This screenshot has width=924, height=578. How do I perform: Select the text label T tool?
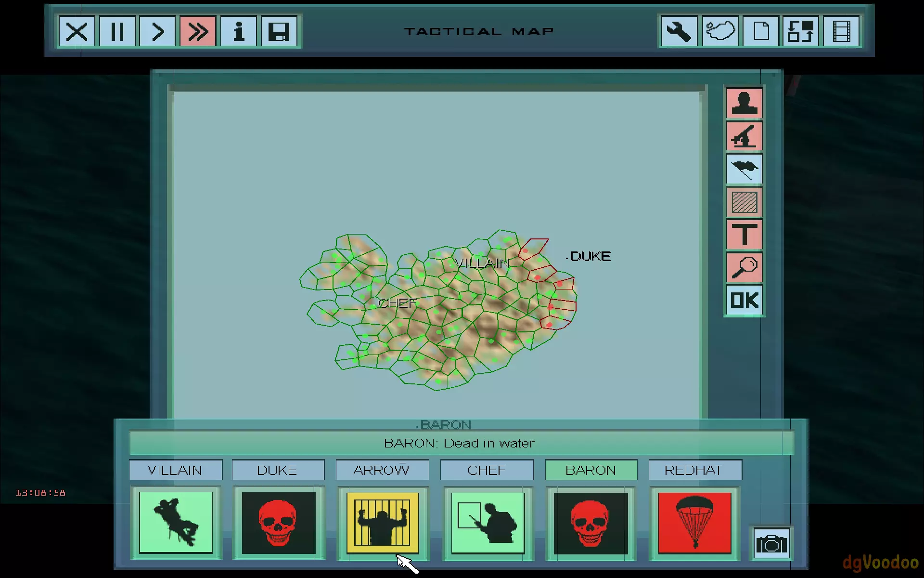click(744, 235)
